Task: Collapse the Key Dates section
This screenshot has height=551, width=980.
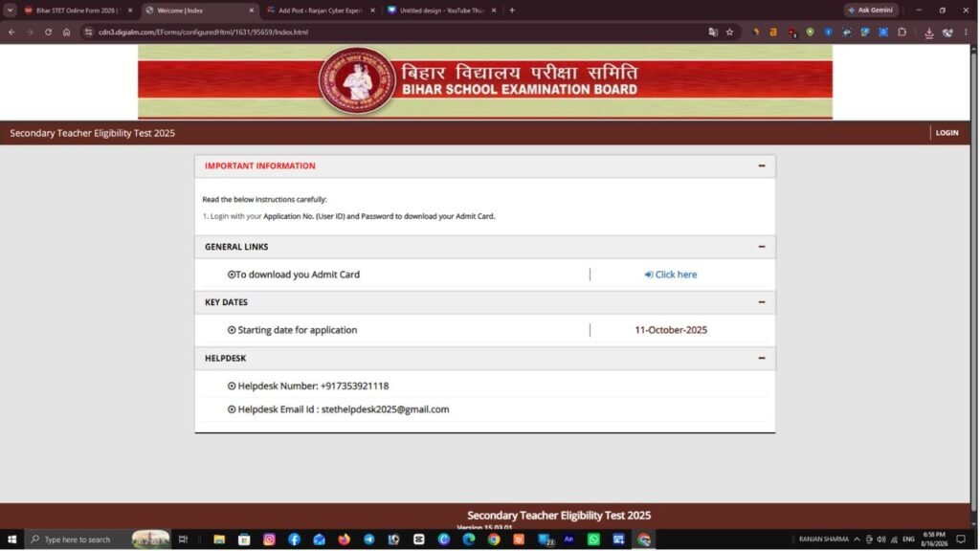Action: click(x=761, y=302)
